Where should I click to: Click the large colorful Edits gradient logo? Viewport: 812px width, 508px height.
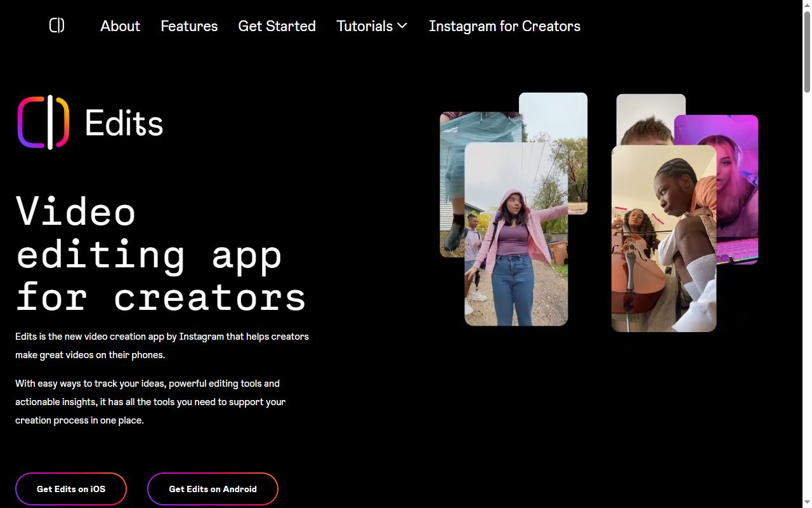43,123
